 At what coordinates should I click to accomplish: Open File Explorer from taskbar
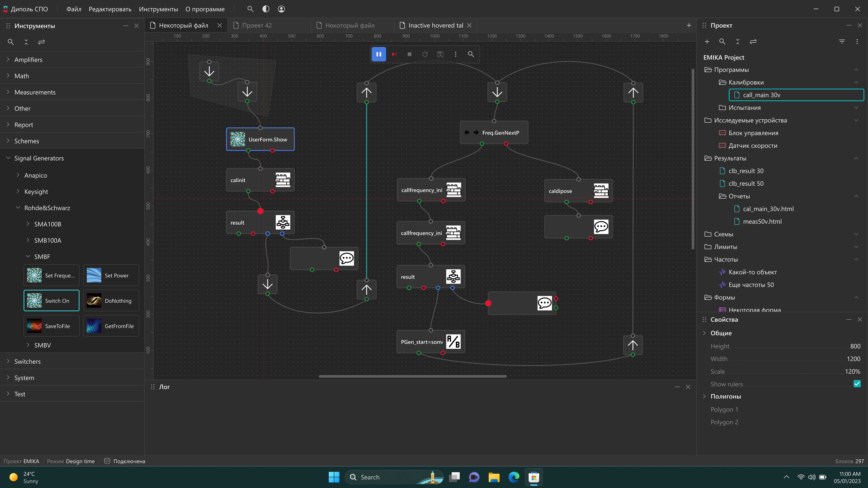(x=494, y=477)
